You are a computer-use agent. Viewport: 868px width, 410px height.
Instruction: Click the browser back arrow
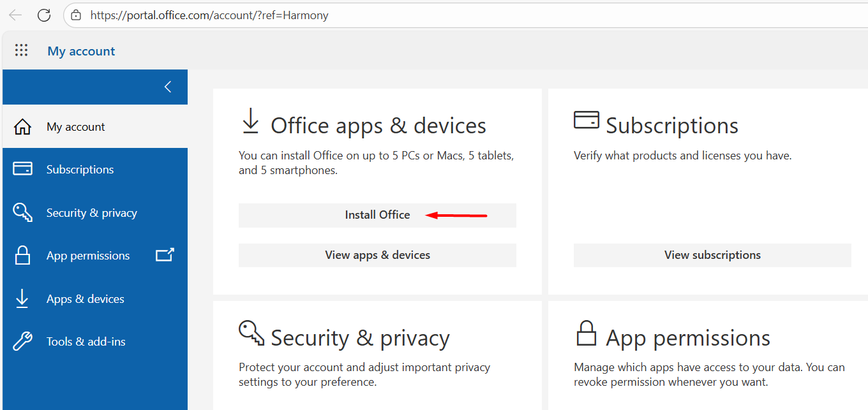[x=15, y=15]
